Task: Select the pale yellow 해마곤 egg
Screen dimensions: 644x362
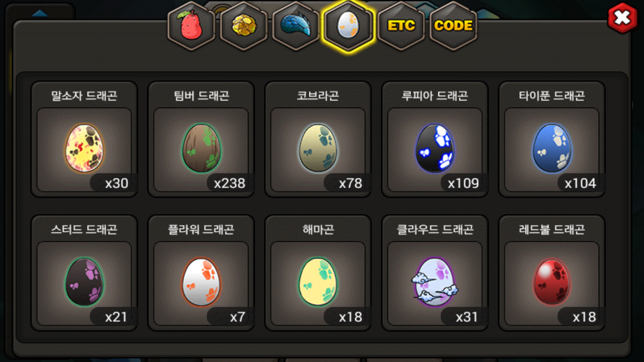Action: coord(318,282)
